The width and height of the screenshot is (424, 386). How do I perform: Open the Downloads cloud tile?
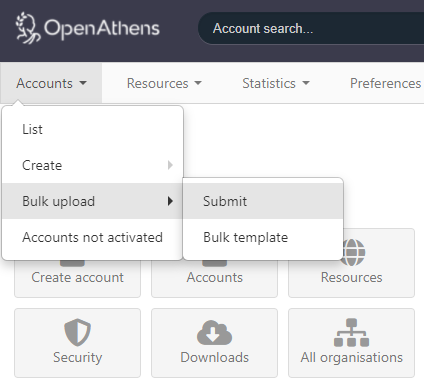pos(214,343)
